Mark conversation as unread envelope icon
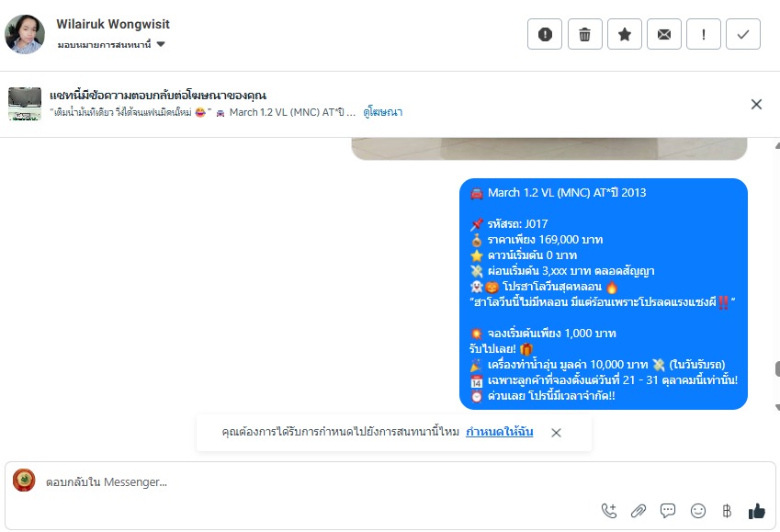 coord(664,34)
